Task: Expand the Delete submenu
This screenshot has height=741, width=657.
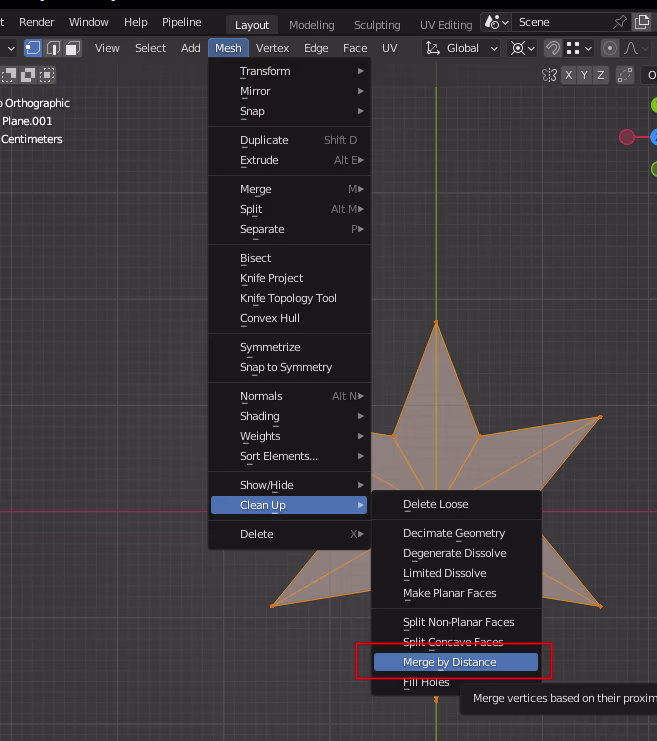Action: coord(289,534)
